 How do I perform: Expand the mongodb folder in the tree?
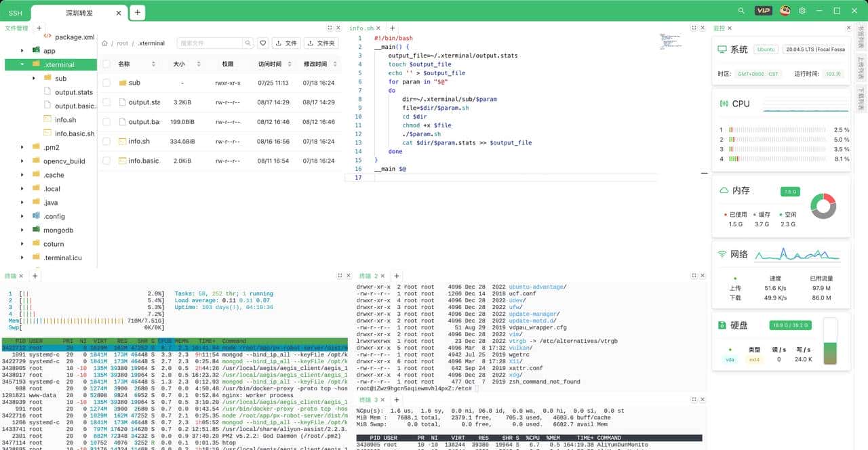pos(22,230)
